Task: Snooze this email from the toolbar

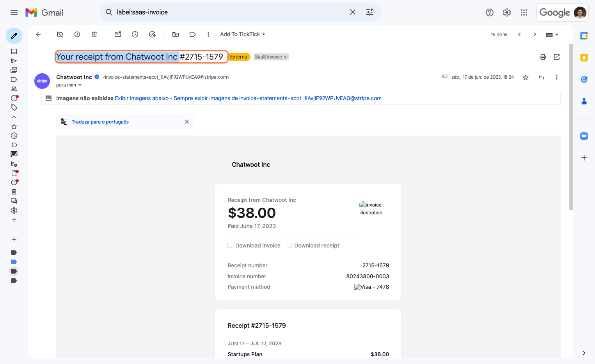Action: [135, 34]
